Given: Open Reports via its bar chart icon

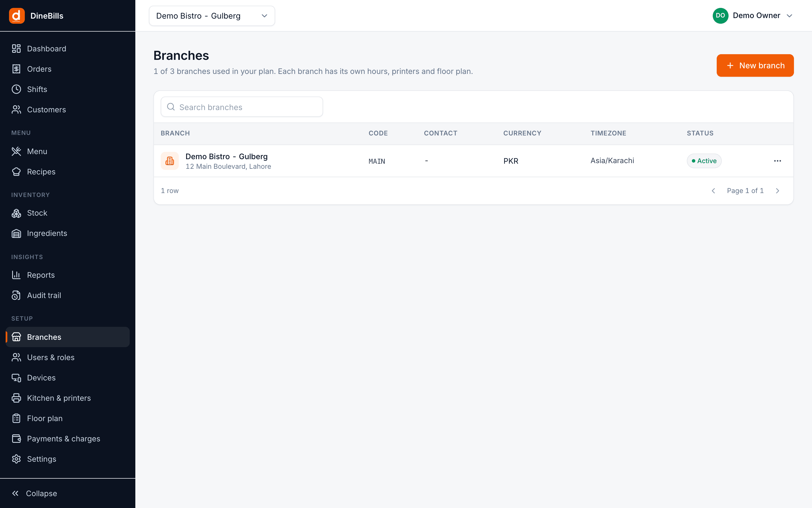Looking at the screenshot, I should [16, 275].
